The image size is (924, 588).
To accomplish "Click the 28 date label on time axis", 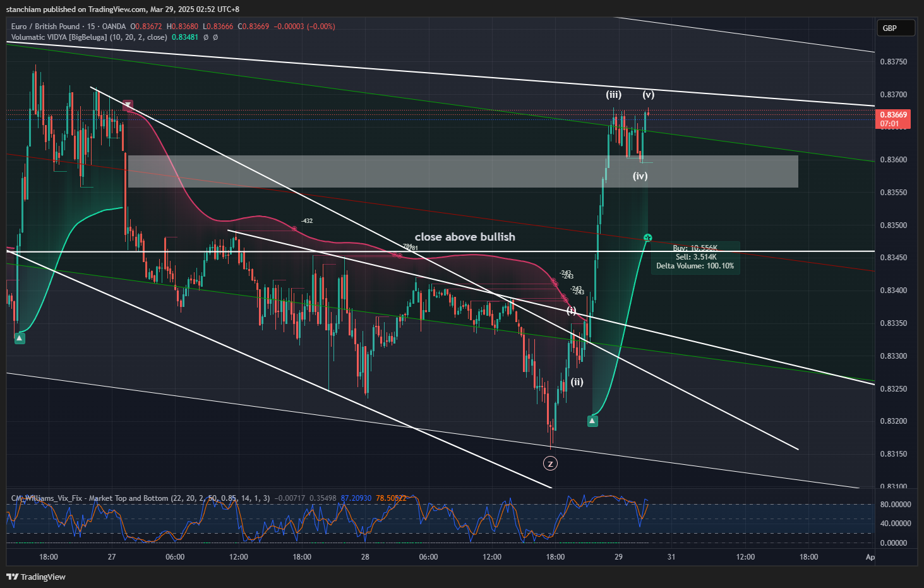I will click(365, 557).
